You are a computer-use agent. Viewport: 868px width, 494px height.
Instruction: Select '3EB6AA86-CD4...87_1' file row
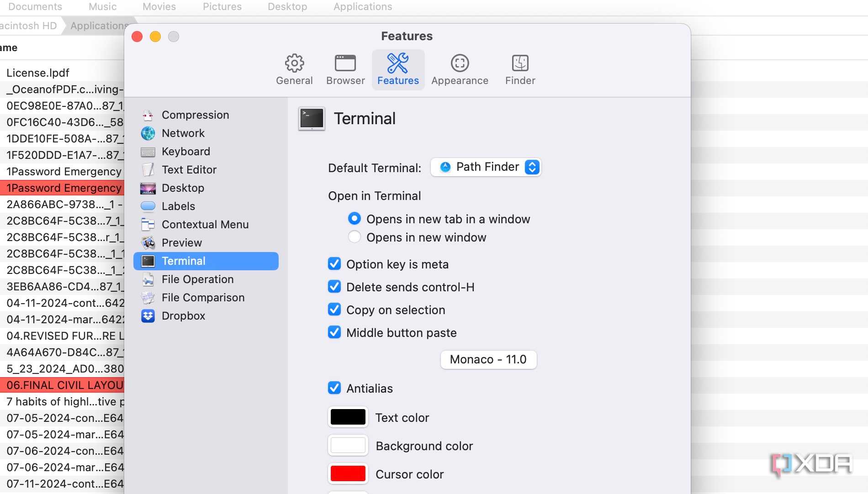coord(62,287)
